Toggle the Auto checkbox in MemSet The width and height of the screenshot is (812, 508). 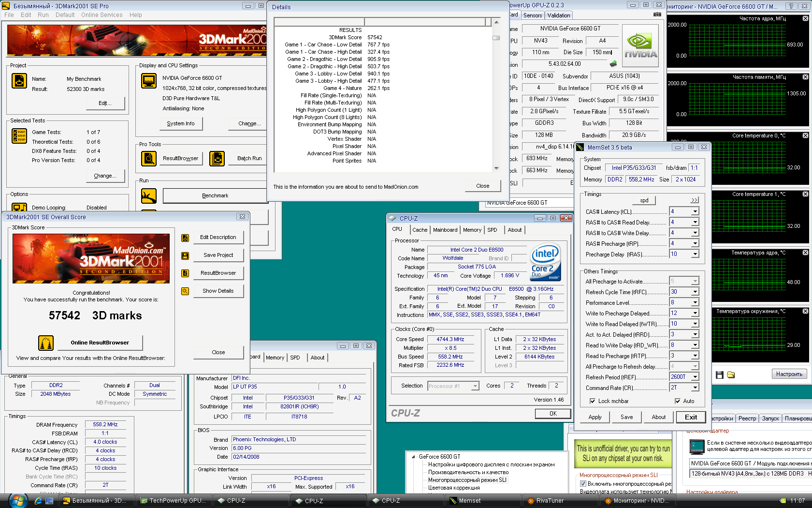(677, 401)
